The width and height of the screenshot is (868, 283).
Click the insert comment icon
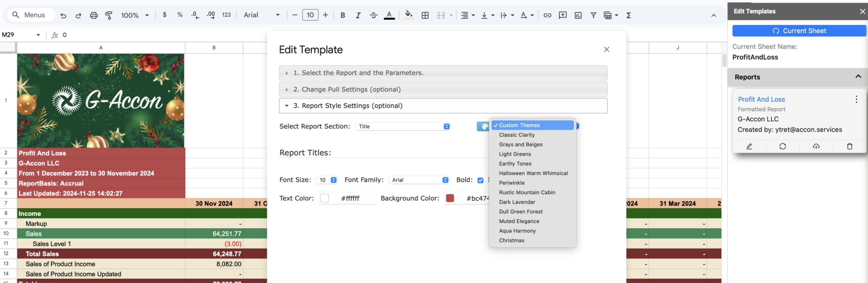pyautogui.click(x=563, y=15)
